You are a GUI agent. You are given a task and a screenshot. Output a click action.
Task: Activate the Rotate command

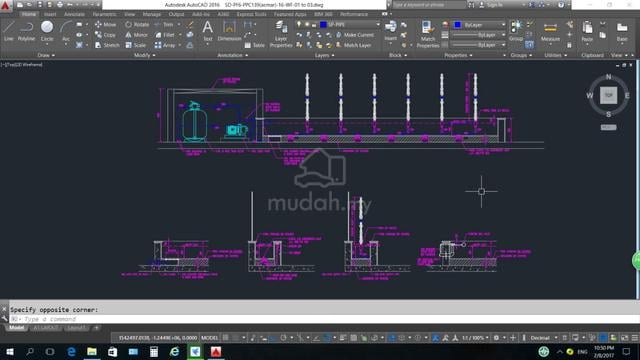tap(137, 24)
